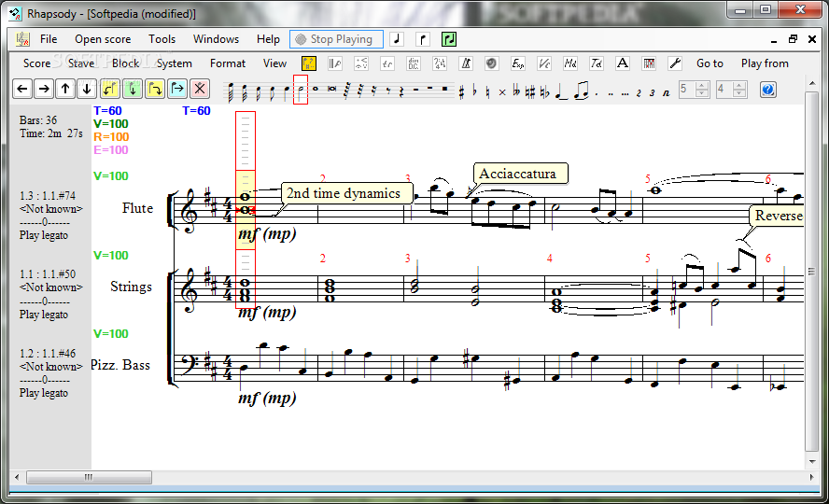829x504 pixels.
Task: Click the orange R=100 marking
Action: click(111, 137)
